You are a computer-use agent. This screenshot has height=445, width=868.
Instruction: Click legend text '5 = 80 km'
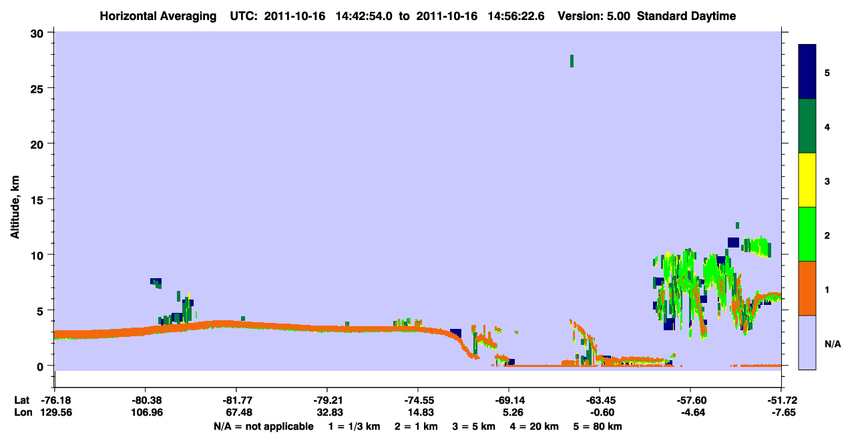pos(598,426)
